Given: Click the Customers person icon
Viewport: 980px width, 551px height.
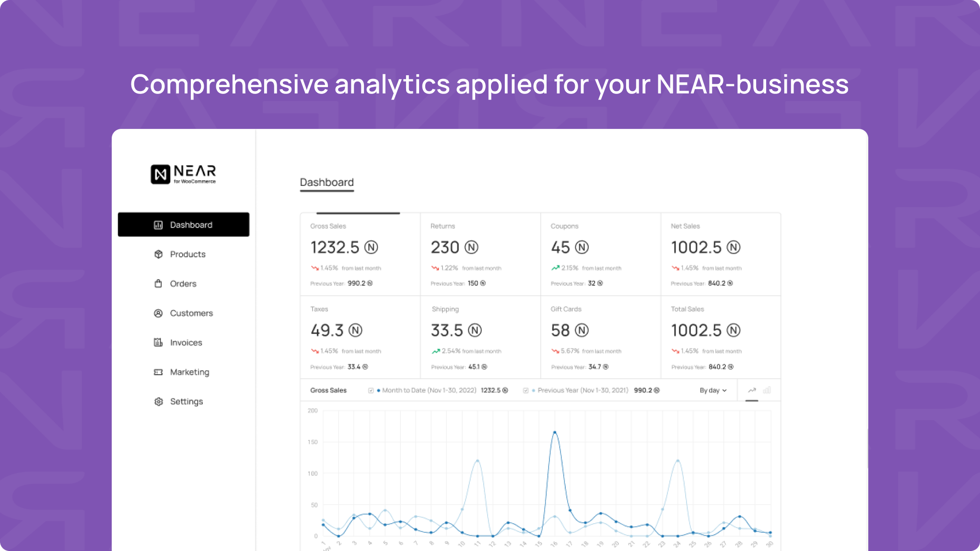Looking at the screenshot, I should (158, 313).
